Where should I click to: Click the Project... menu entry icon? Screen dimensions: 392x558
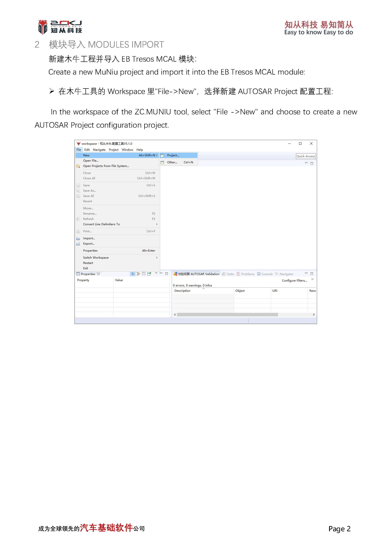(x=162, y=156)
